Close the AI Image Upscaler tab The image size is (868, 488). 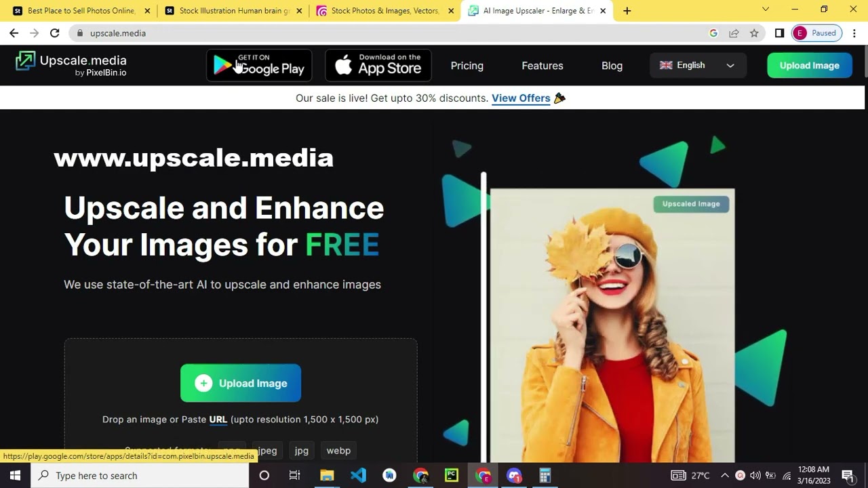point(603,11)
